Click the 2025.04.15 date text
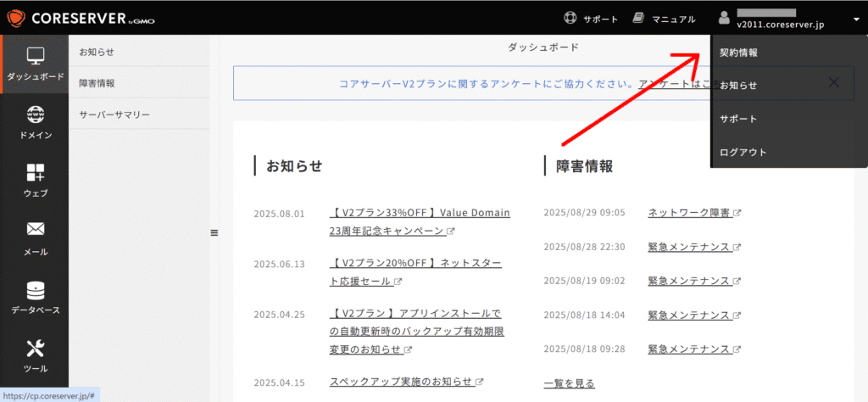This screenshot has width=868, height=402. pos(279,382)
